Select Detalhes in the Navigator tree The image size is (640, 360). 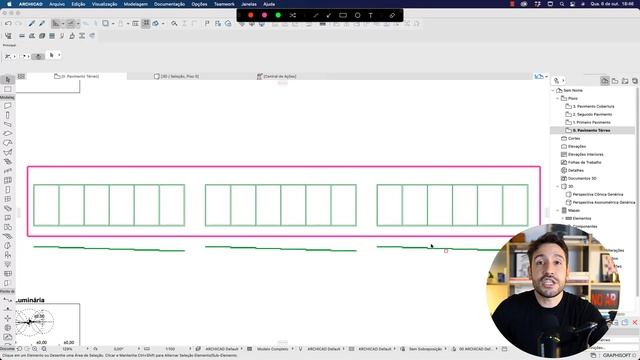tap(576, 171)
